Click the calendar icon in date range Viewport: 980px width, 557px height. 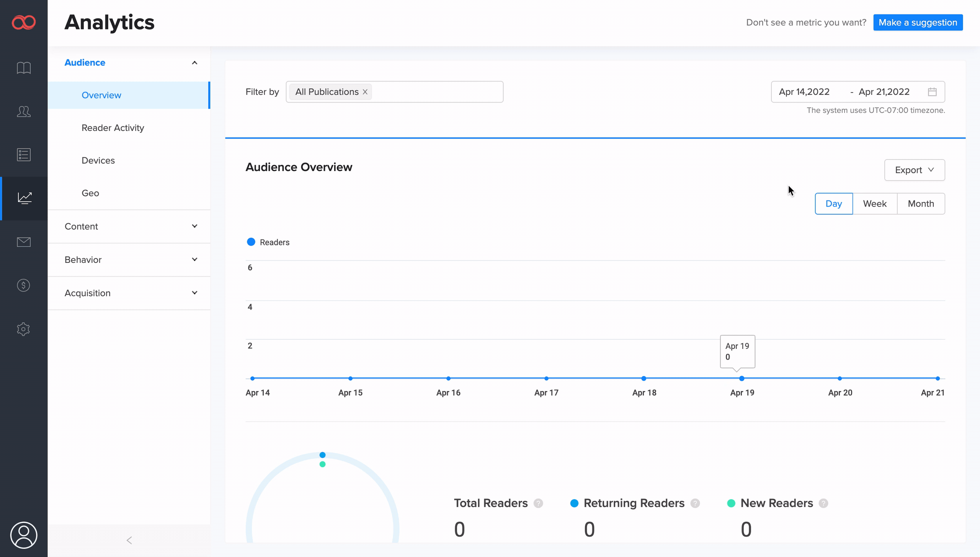[932, 92]
